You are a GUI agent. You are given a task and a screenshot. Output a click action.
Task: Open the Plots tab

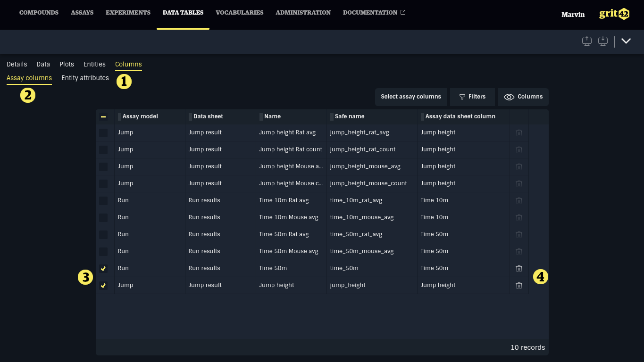(67, 64)
